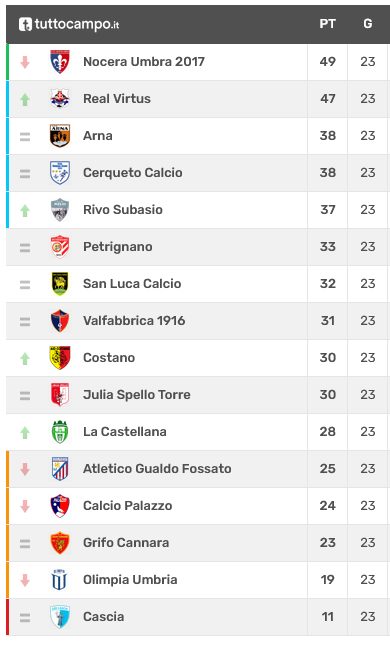Image resolution: width=390 pixels, height=645 pixels.
Task: Select the Real Virtus club badge
Action: tap(60, 99)
